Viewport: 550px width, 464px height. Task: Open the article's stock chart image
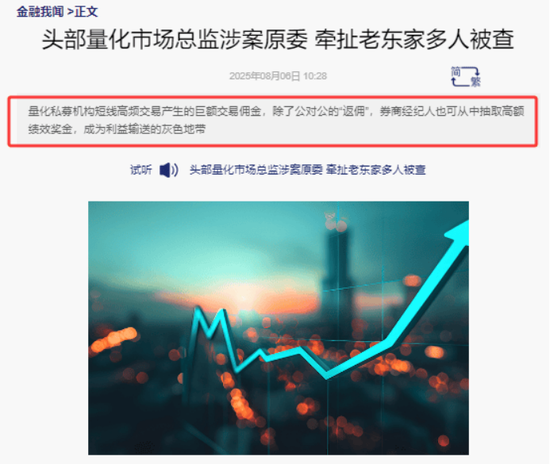[279, 328]
